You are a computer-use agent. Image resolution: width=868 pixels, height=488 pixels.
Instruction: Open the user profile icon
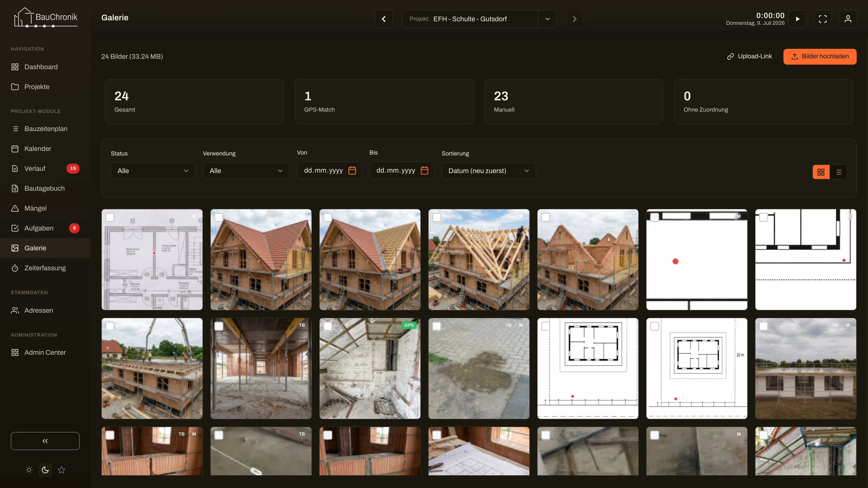pyautogui.click(x=848, y=19)
